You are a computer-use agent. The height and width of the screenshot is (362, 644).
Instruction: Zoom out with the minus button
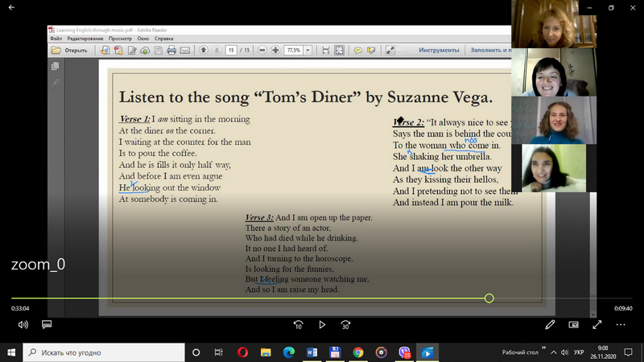click(x=262, y=50)
